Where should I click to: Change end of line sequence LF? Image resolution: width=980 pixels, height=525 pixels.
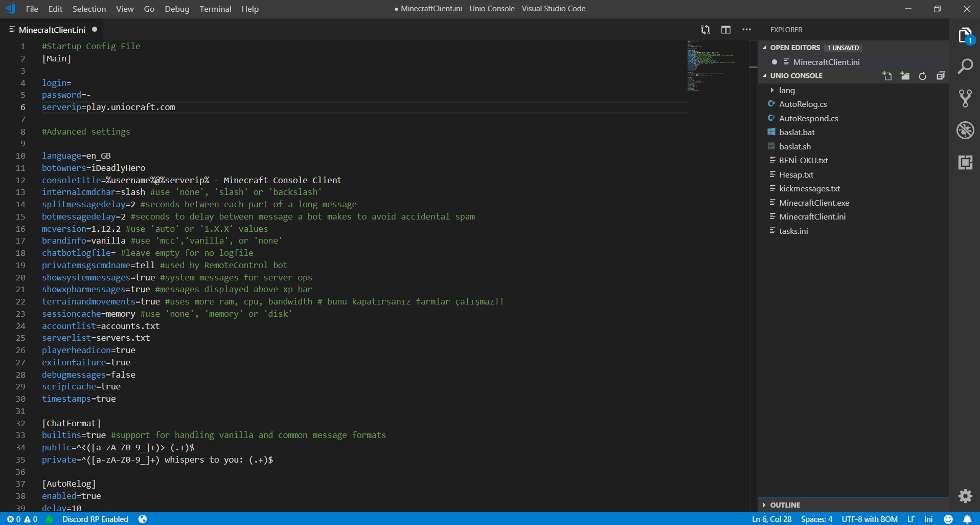click(911, 519)
